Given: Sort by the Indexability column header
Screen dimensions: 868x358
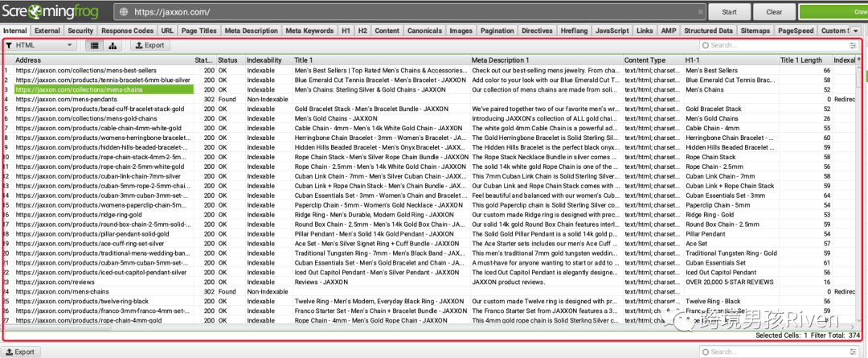Looking at the screenshot, I should pos(268,60).
